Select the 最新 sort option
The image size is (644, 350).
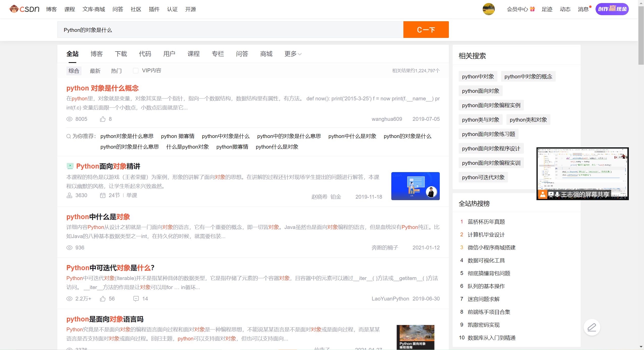[x=95, y=71]
